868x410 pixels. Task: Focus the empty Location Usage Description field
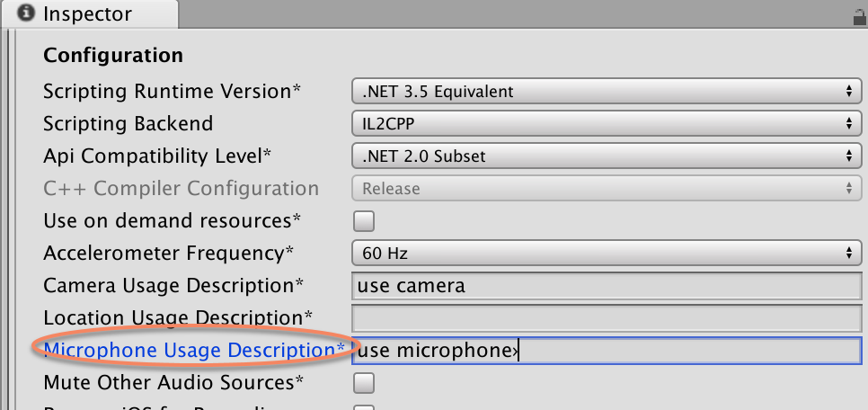[607, 318]
